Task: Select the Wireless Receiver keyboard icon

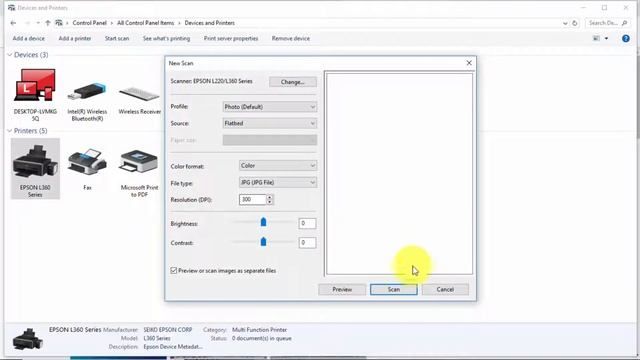Action: (139, 93)
